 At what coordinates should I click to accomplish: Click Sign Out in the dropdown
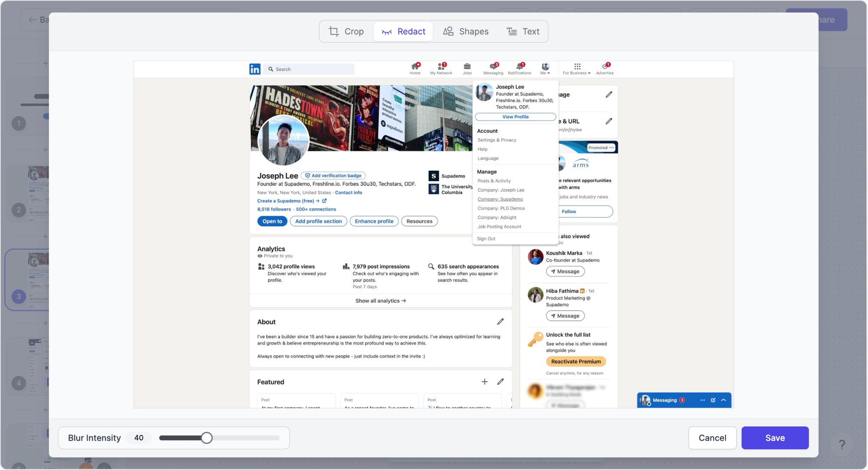pos(486,239)
